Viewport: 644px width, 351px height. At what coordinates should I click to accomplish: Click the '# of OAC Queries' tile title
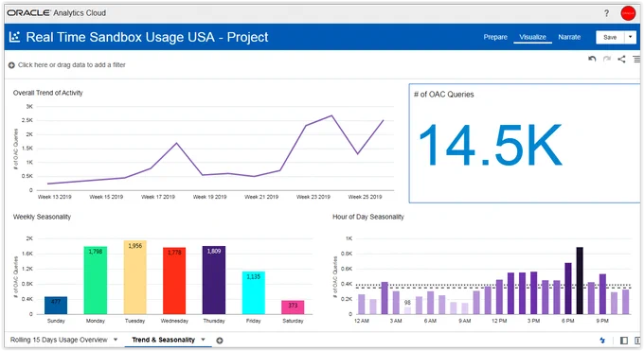443,95
